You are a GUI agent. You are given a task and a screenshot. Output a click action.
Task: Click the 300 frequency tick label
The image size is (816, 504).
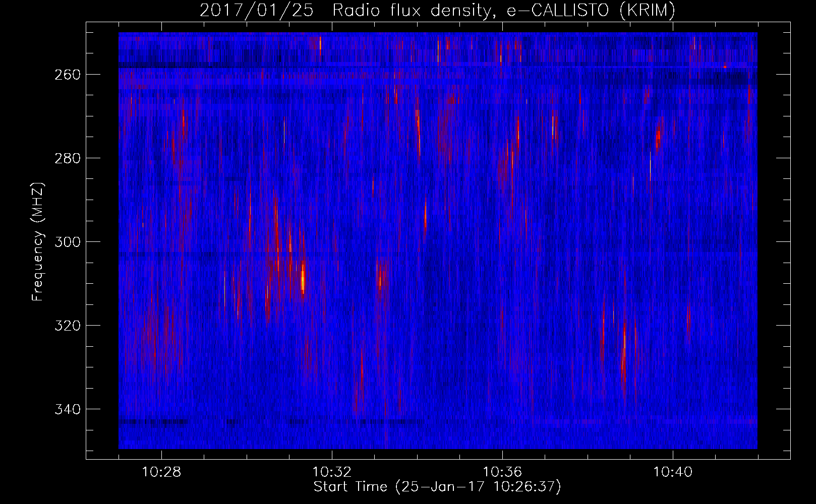pos(67,242)
